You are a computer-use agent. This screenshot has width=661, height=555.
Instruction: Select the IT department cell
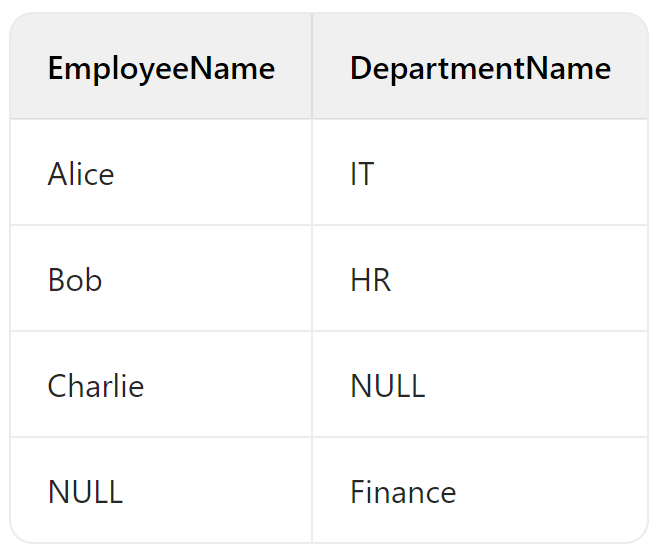point(480,172)
